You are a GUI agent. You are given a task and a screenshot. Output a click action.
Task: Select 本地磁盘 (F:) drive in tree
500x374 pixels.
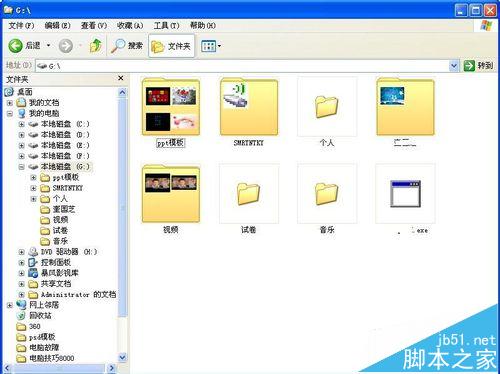coord(65,156)
